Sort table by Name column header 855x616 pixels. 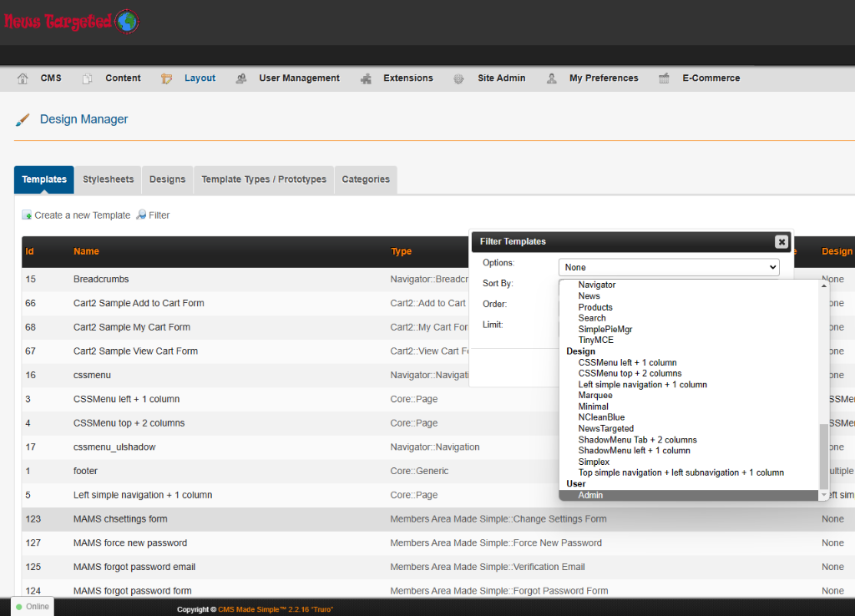click(86, 251)
